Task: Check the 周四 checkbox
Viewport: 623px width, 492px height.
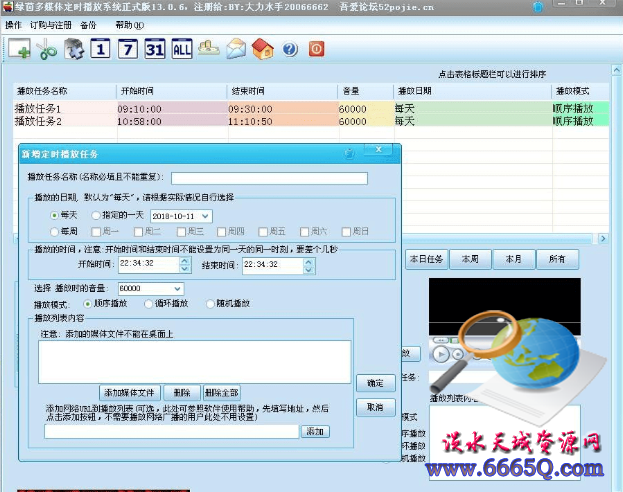Action: click(221, 231)
